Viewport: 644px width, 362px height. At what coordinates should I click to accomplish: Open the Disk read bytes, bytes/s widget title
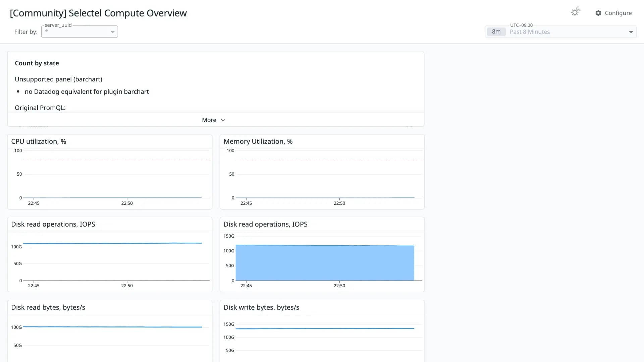point(48,307)
